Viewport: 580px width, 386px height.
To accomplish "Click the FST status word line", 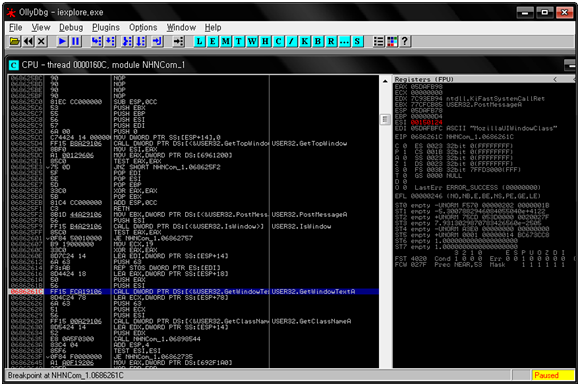I will tap(480, 258).
